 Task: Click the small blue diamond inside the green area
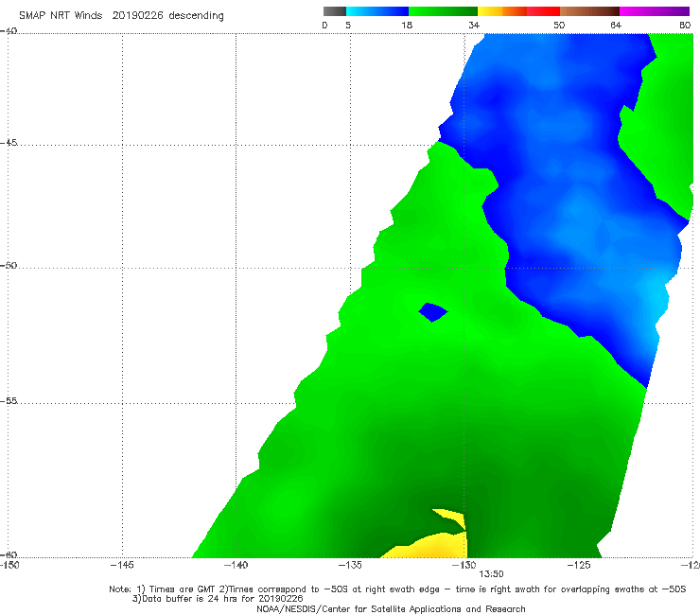coord(432,312)
